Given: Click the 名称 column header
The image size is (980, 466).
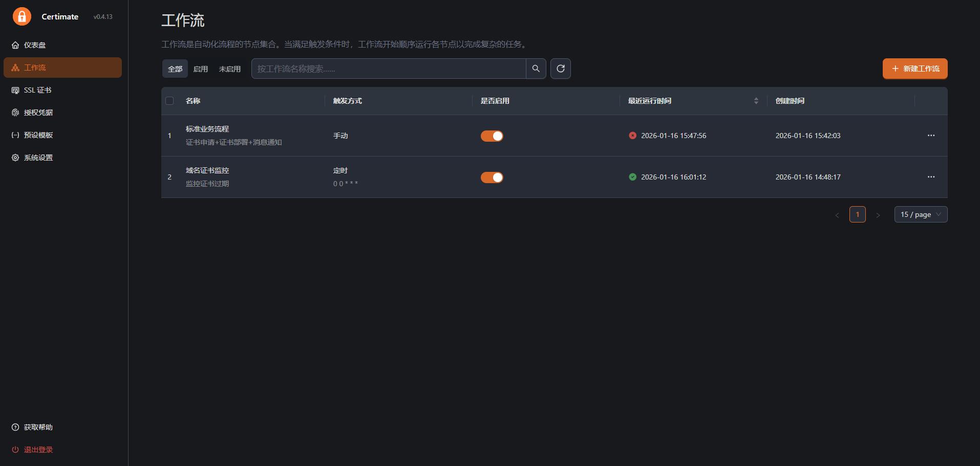Looking at the screenshot, I should (193, 101).
